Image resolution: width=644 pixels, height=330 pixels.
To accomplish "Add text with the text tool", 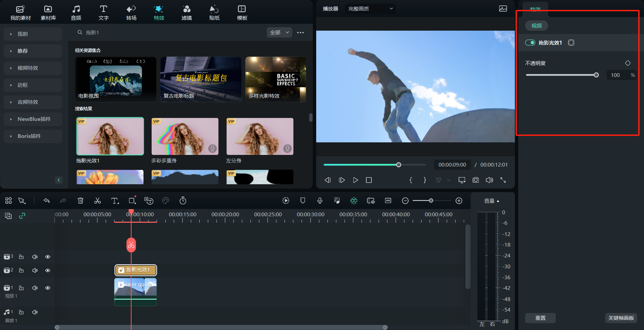I will tap(115, 201).
